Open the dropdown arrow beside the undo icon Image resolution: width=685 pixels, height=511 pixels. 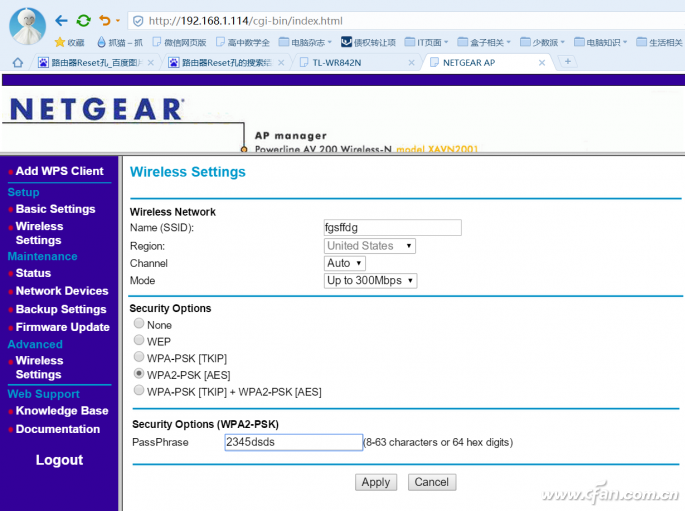point(118,21)
